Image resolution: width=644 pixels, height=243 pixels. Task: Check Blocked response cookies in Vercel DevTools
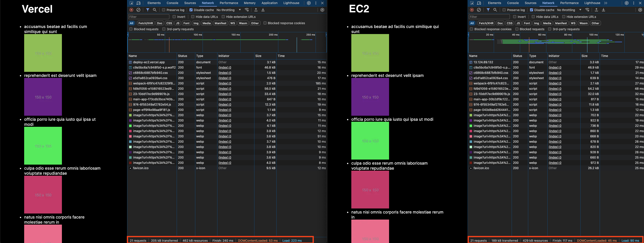coord(265,23)
